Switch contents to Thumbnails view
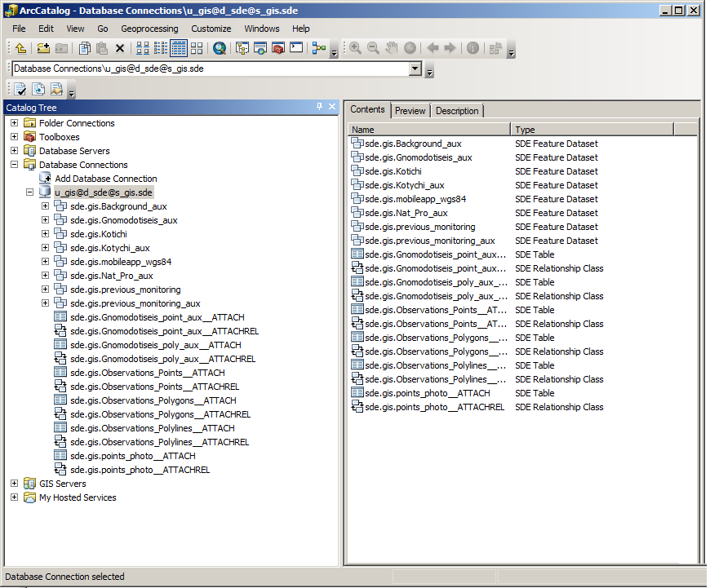This screenshot has width=710, height=588. pyautogui.click(x=197, y=48)
